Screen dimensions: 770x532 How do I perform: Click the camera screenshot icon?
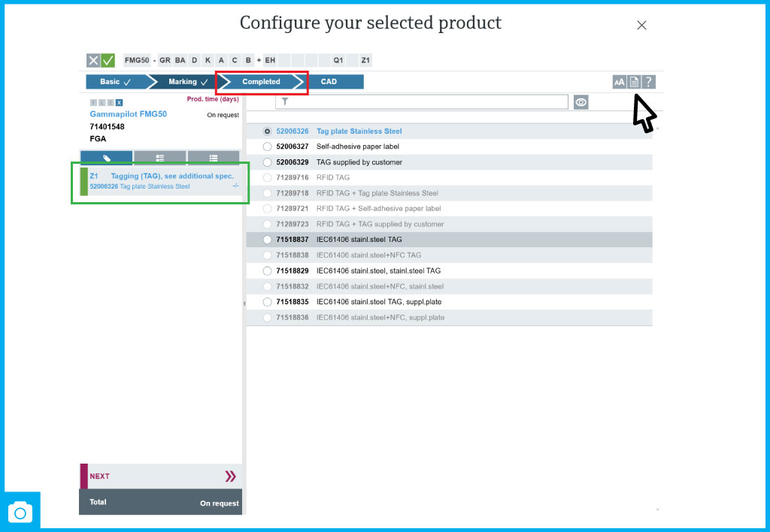(x=20, y=512)
